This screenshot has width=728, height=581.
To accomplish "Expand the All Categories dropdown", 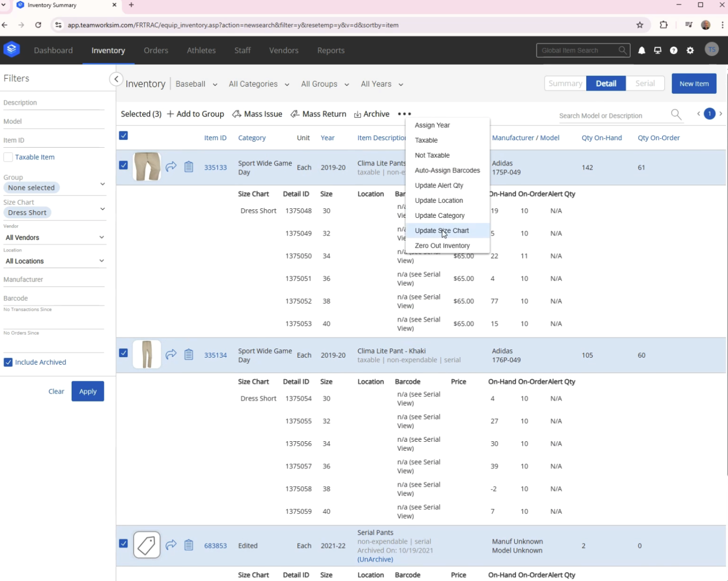I will pyautogui.click(x=259, y=84).
